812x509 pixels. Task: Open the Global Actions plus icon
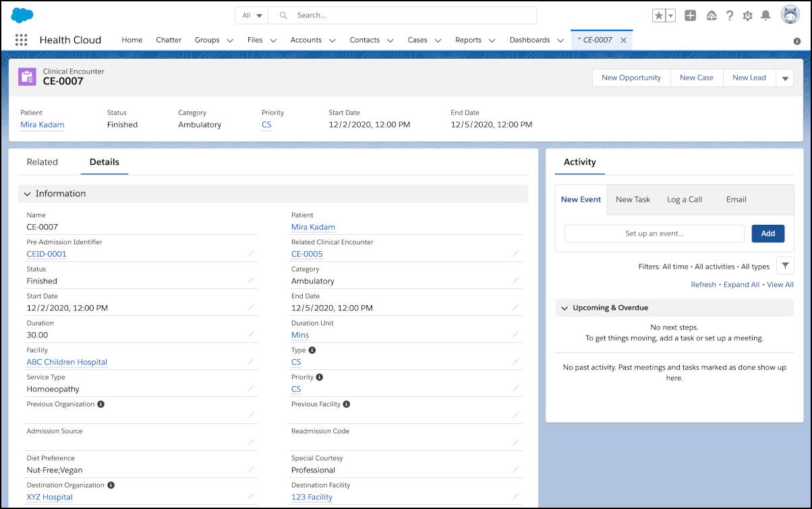[x=690, y=16]
